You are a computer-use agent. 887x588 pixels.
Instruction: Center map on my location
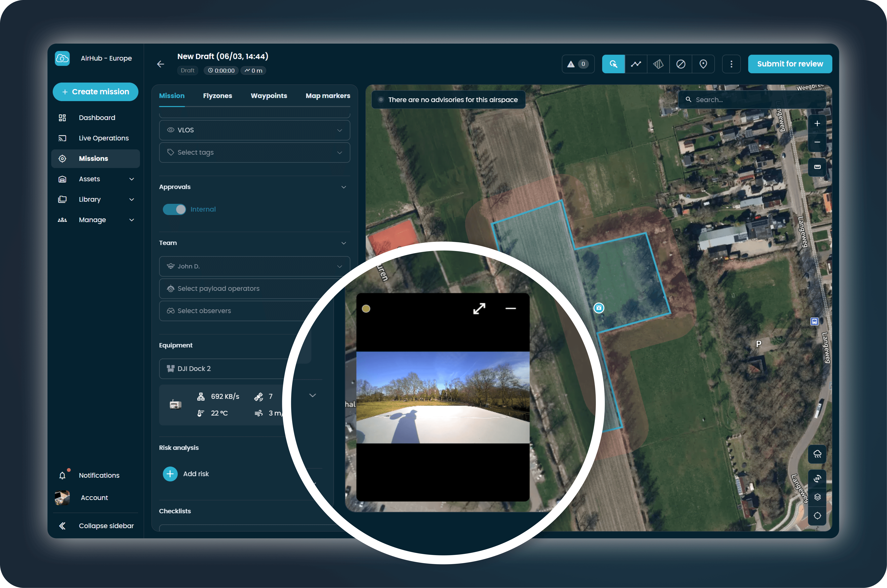coord(817,516)
